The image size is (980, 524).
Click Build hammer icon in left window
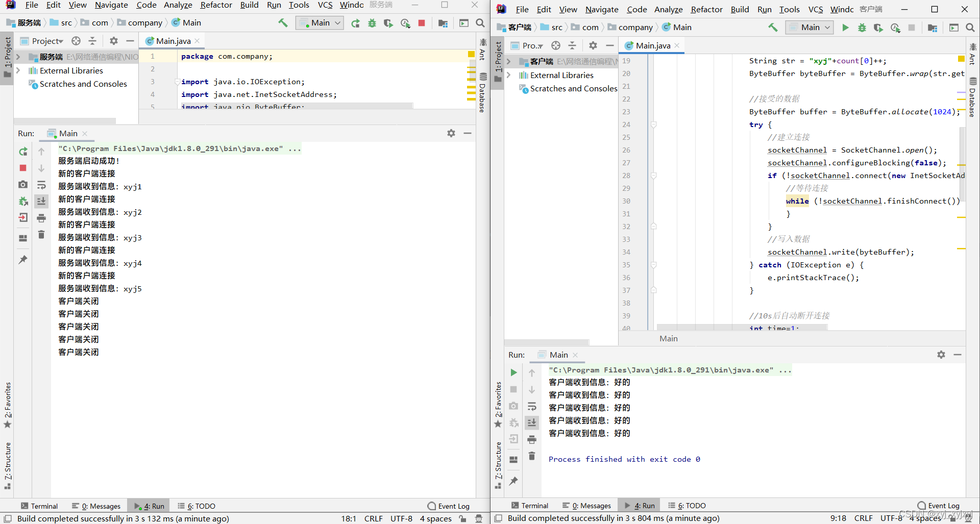(x=283, y=23)
